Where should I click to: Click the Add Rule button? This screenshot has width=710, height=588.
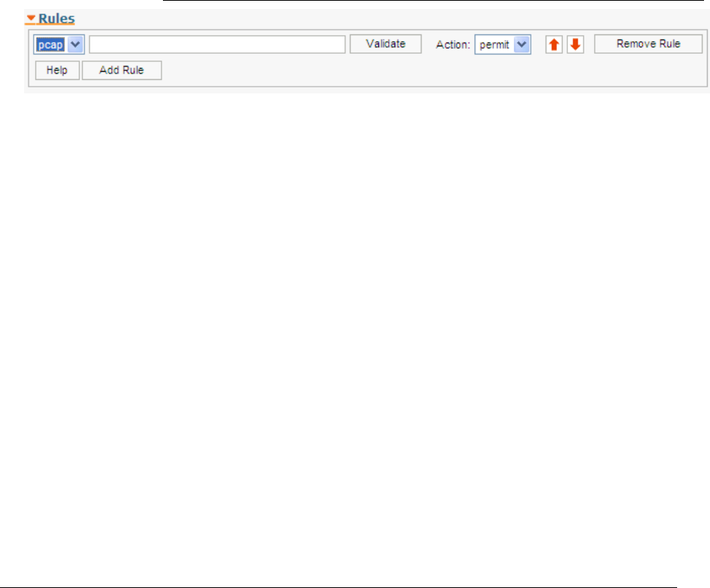point(122,70)
